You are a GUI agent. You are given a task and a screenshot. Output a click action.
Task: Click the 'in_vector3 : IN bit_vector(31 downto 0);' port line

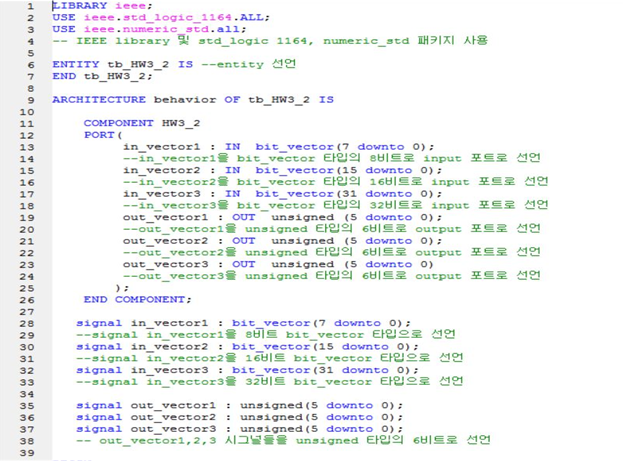coord(282,194)
